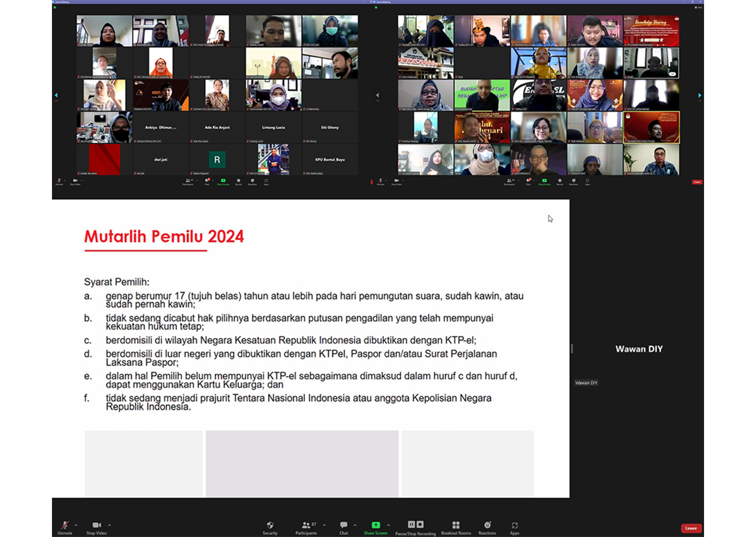Stop the recording with the square icon

[x=419, y=525]
